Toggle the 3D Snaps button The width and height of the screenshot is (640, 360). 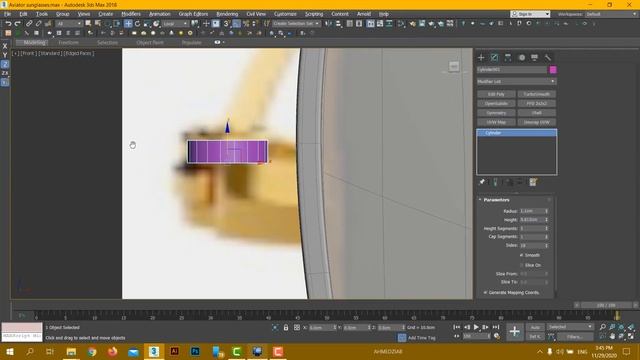click(226, 24)
